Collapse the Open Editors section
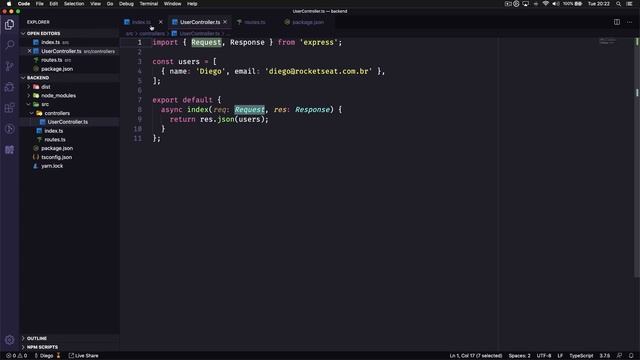Viewport: 640px width, 360px height. [x=70, y=33]
